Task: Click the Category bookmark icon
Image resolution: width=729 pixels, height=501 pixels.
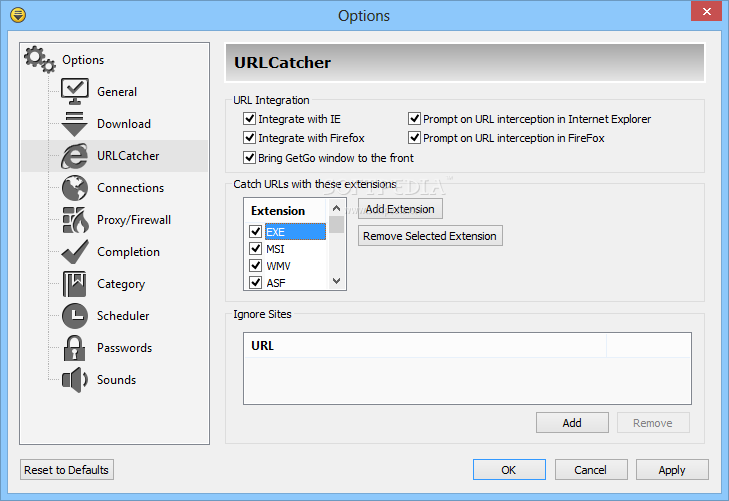Action: [x=74, y=283]
